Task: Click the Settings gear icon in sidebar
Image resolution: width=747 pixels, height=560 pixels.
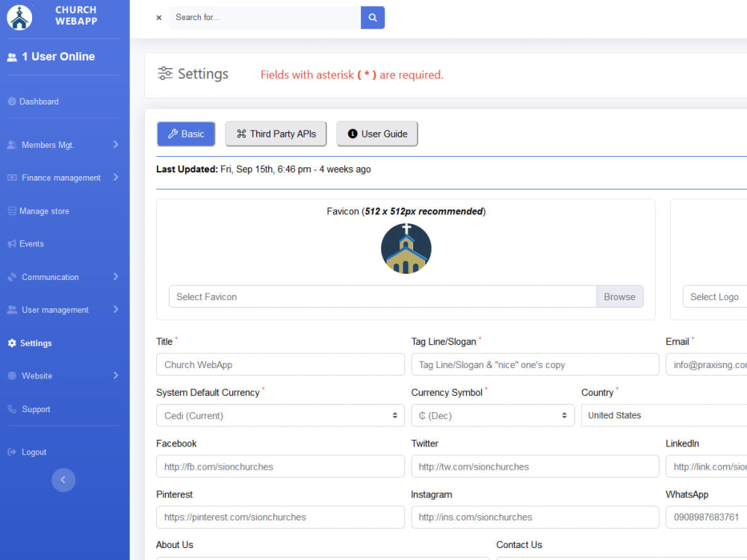Action: click(x=12, y=343)
